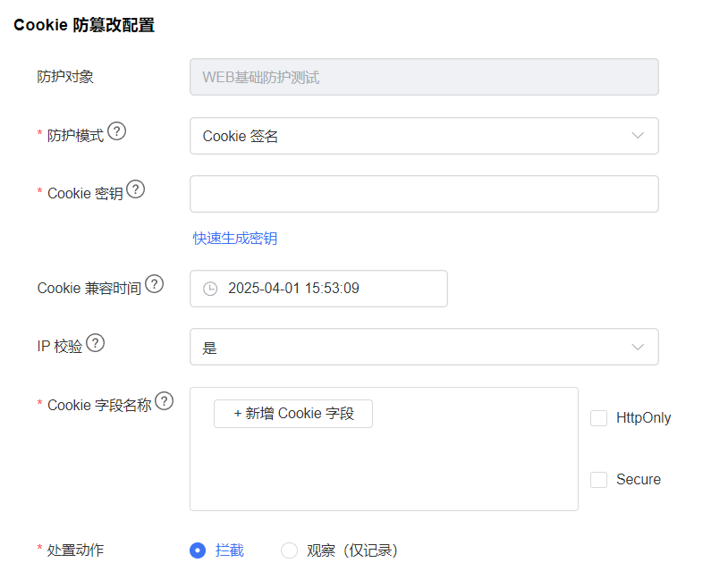Screen dimensions: 711x588
Task: Click disabled 防护对象 WEB基础防护测试 field
Action: [424, 77]
